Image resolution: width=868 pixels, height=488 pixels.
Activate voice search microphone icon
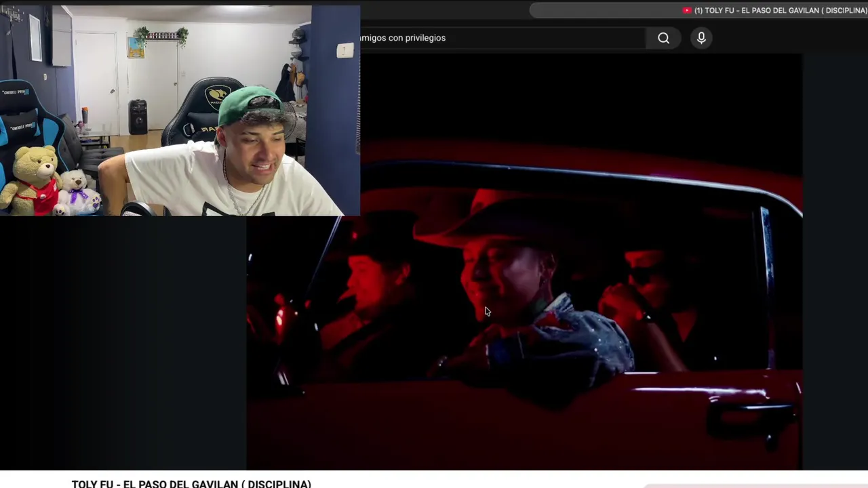[701, 38]
